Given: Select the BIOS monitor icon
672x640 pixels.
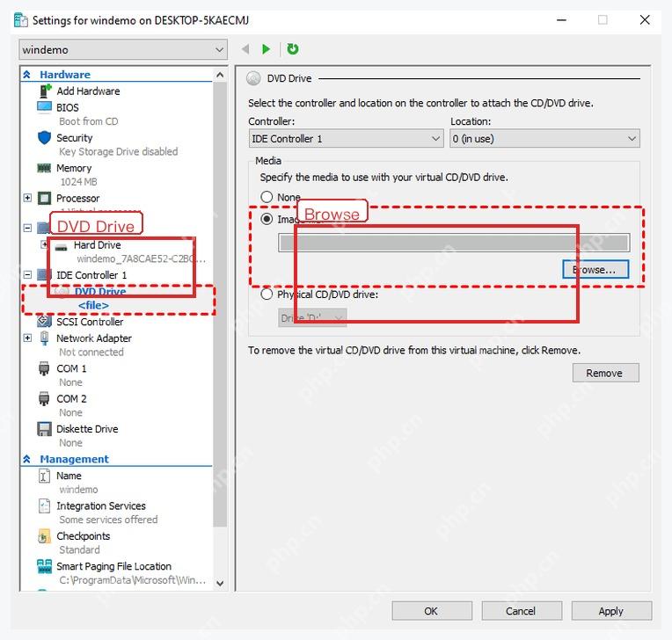Looking at the screenshot, I should click(44, 107).
